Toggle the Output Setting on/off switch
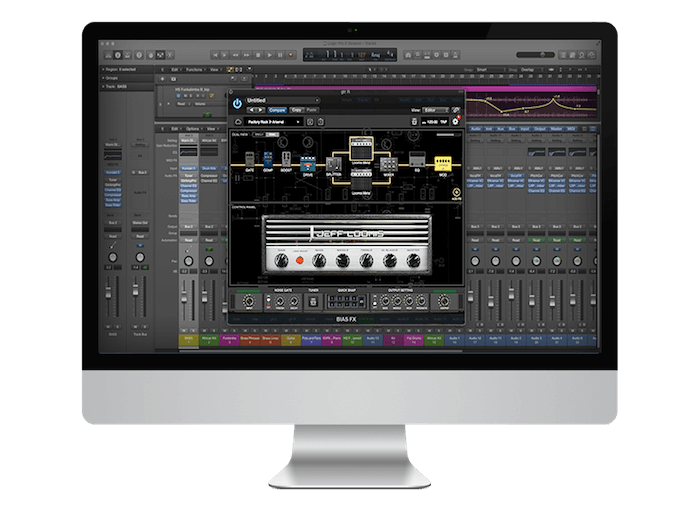 (x=375, y=301)
